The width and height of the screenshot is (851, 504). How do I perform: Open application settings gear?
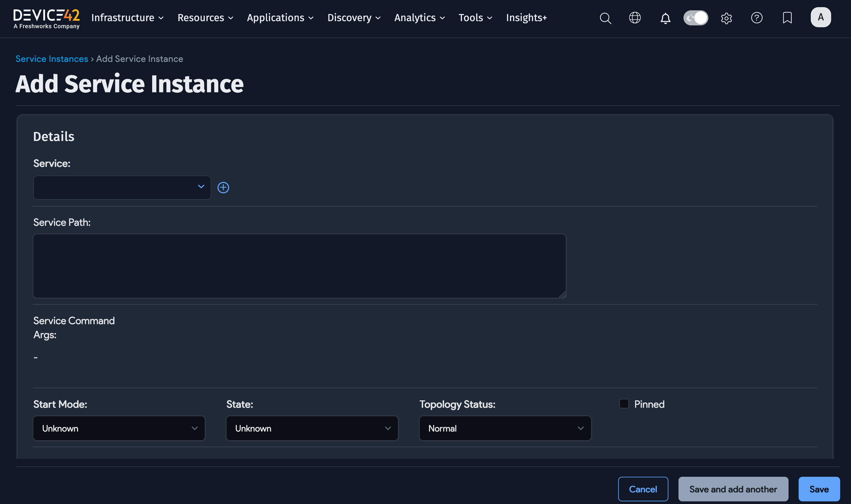727,18
